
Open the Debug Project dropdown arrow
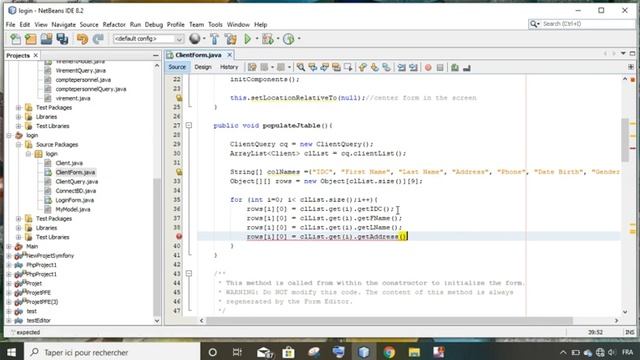pos(278,39)
